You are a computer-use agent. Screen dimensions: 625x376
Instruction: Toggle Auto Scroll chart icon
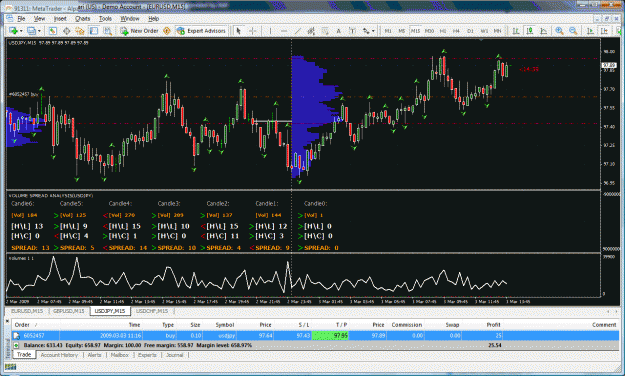[x=590, y=31]
